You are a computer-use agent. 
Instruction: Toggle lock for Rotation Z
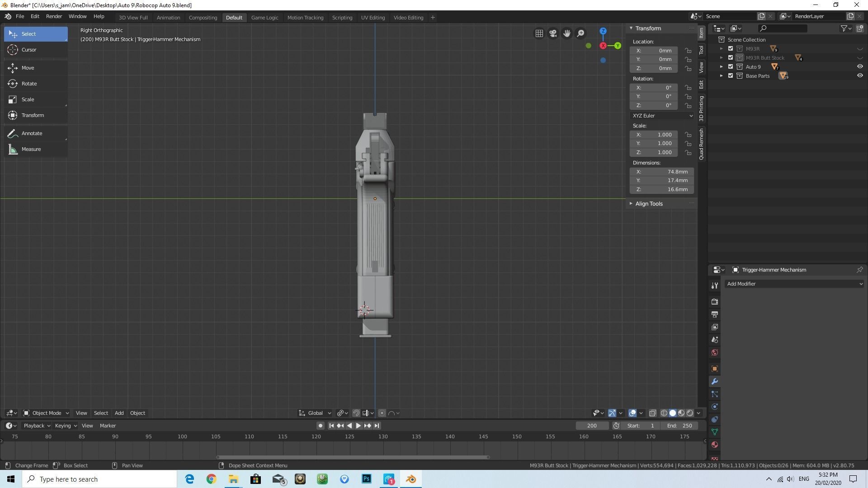pos(688,105)
